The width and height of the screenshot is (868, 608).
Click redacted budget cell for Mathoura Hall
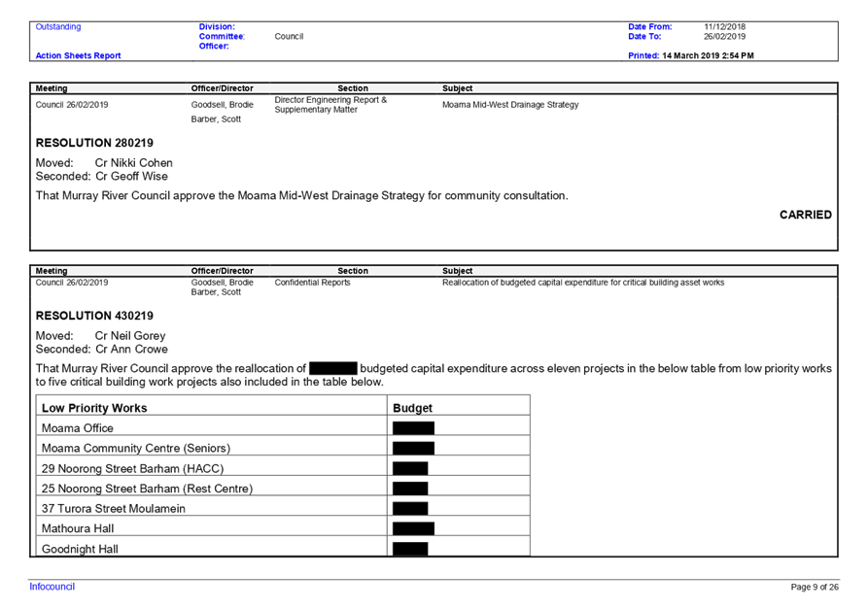click(x=413, y=528)
